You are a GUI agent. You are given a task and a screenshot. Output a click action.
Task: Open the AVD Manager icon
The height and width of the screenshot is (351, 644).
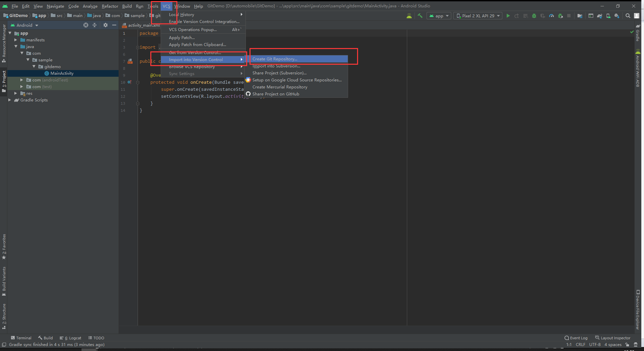608,16
